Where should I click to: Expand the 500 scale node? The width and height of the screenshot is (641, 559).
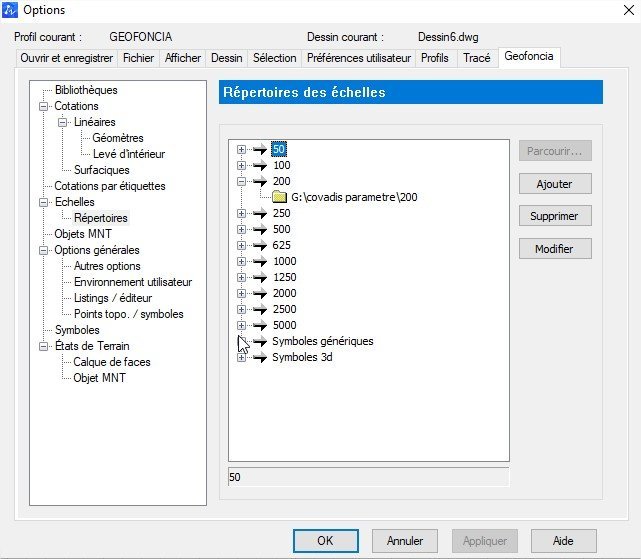coord(241,229)
